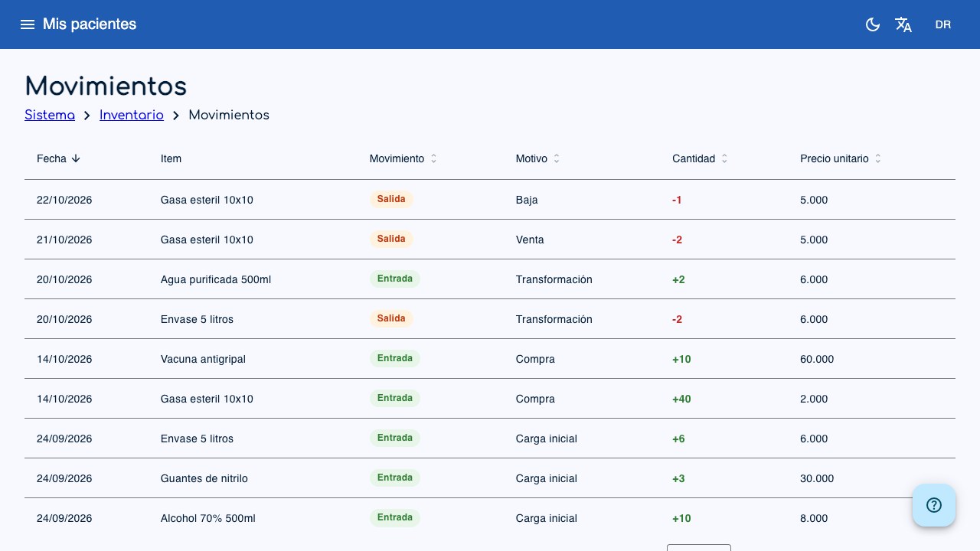This screenshot has height=551, width=980.
Task: Click quantity +40 cell
Action: tap(681, 399)
